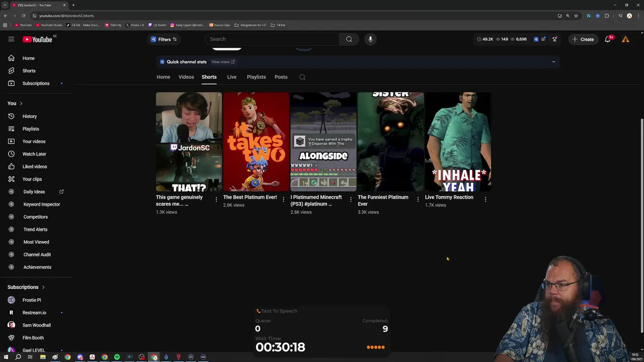Open options menu for 'I Platinumed Minecraft'
This screenshot has width=644, height=362.
(x=351, y=200)
